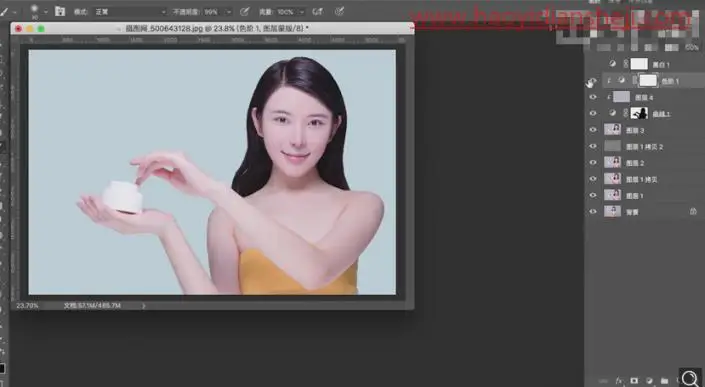Viewport: 705px width, 387px height.
Task: Click the 图层 2 layer thumbnail
Action: point(612,163)
